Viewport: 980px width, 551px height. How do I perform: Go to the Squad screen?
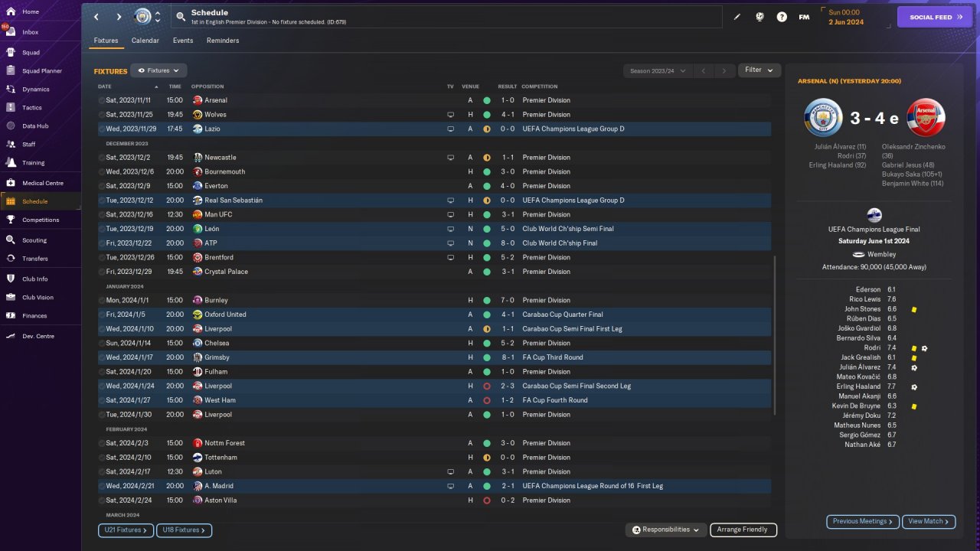click(31, 53)
